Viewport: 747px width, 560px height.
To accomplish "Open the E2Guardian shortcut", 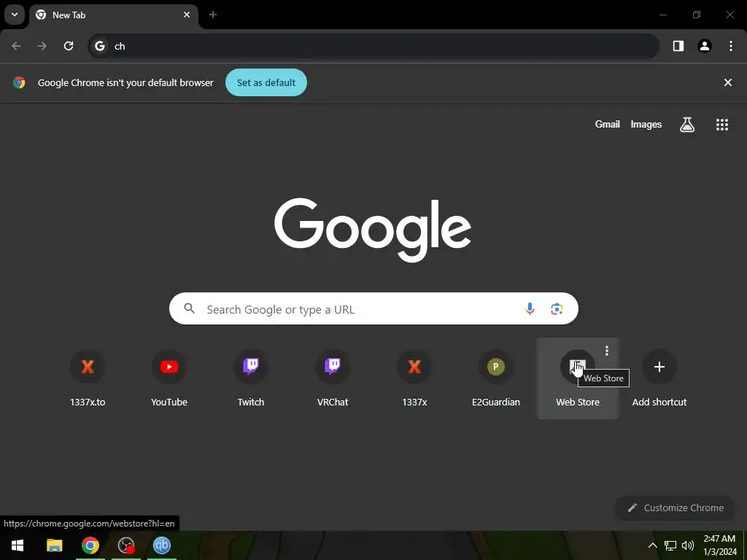I will click(x=496, y=378).
